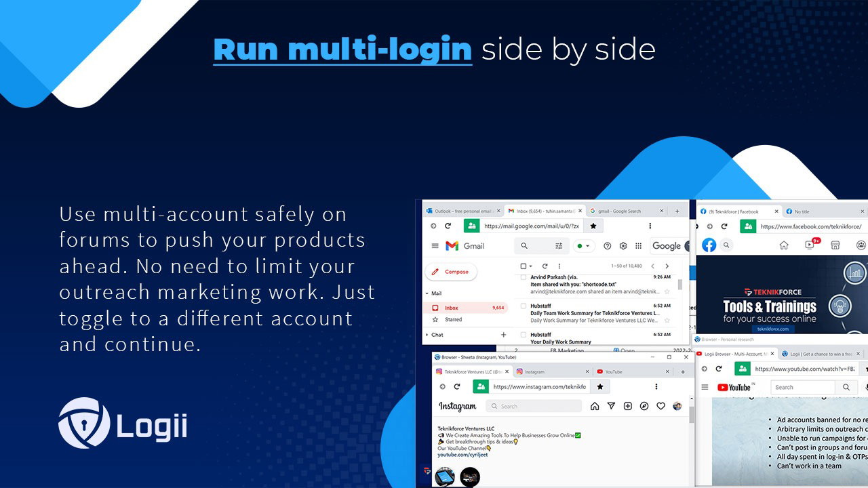The height and width of the screenshot is (488, 868).
Task: Open Instagram explore compass icon
Action: (x=644, y=406)
